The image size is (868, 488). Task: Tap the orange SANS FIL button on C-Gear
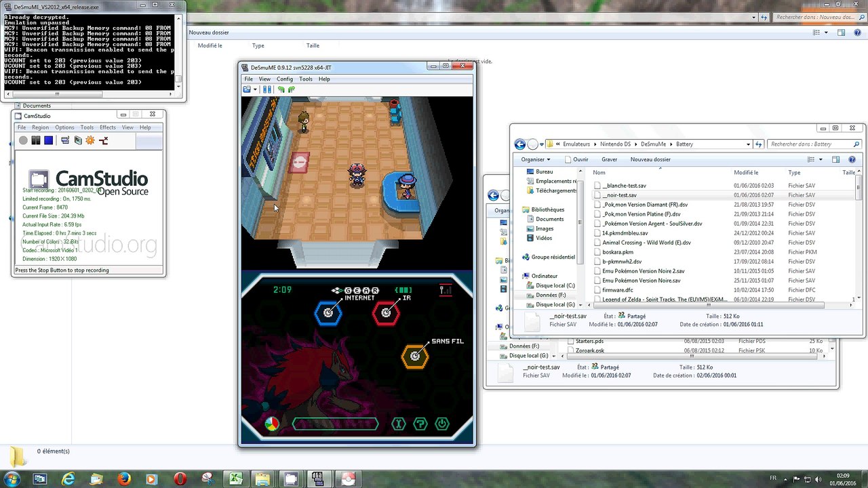[x=415, y=356]
